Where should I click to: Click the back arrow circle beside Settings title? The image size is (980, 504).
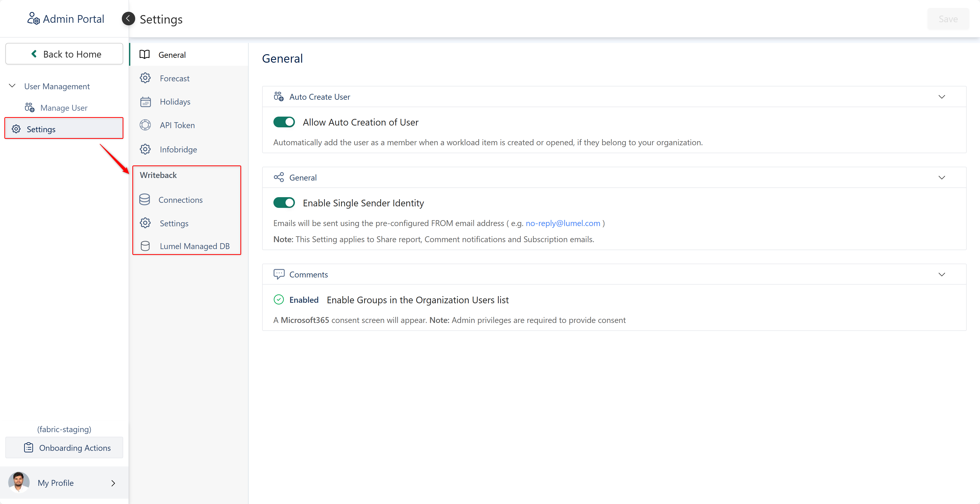tap(128, 19)
